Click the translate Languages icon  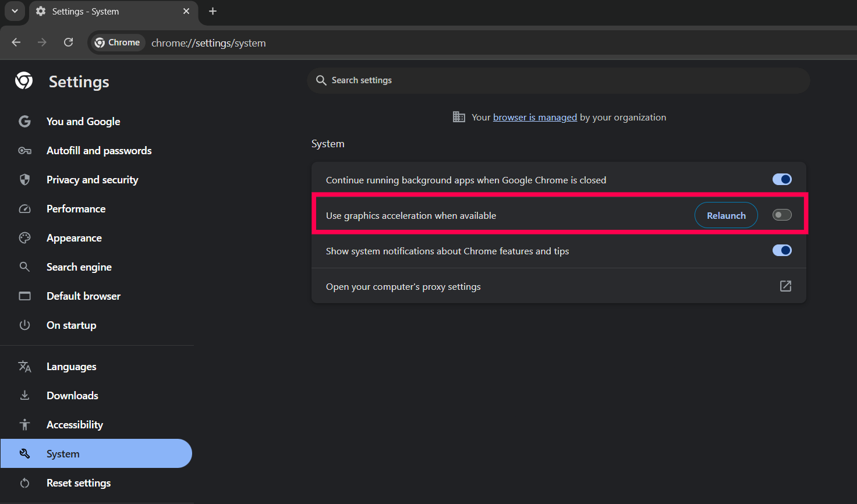pyautogui.click(x=24, y=366)
